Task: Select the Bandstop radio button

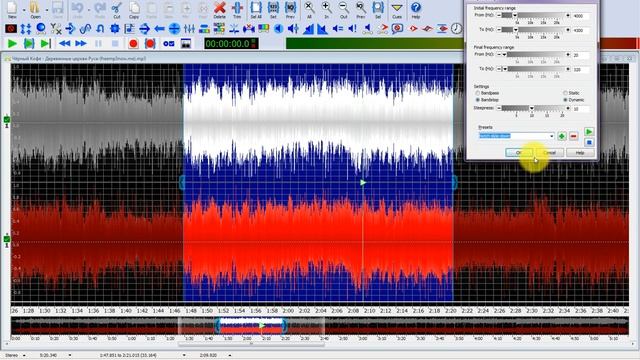Action: (x=478, y=100)
